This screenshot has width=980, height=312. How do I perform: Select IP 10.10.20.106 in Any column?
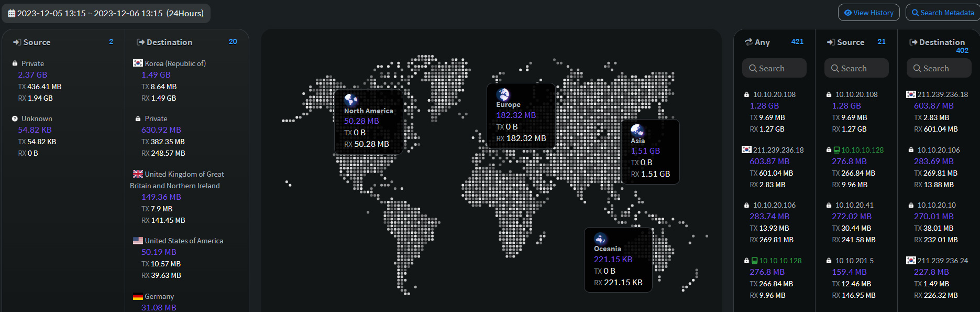tap(774, 206)
